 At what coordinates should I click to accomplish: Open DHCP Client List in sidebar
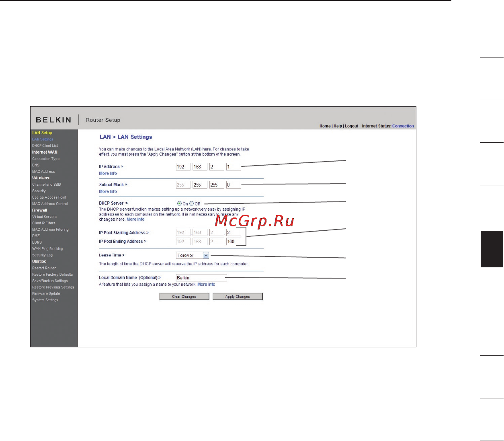point(45,146)
